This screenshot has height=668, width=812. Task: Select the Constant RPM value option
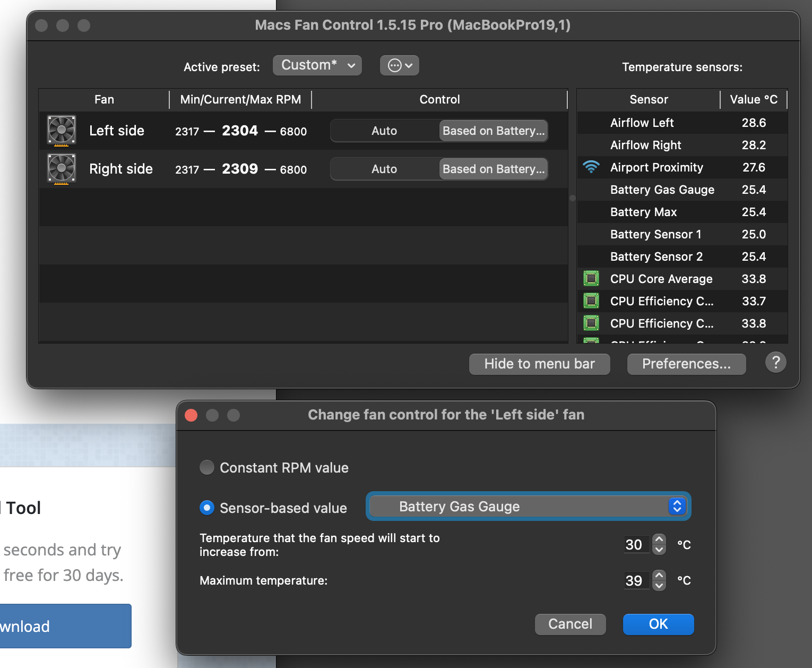click(207, 467)
